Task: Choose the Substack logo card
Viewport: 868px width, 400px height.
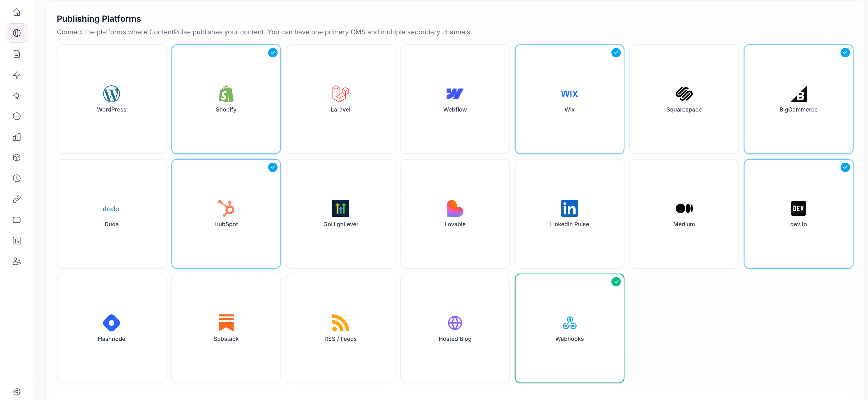Action: (226, 329)
